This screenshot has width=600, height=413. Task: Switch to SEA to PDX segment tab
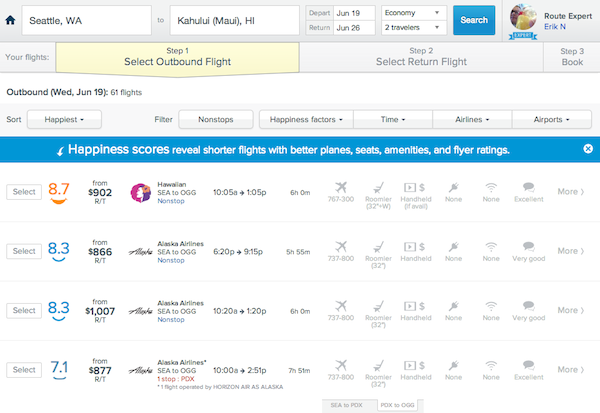(x=347, y=405)
